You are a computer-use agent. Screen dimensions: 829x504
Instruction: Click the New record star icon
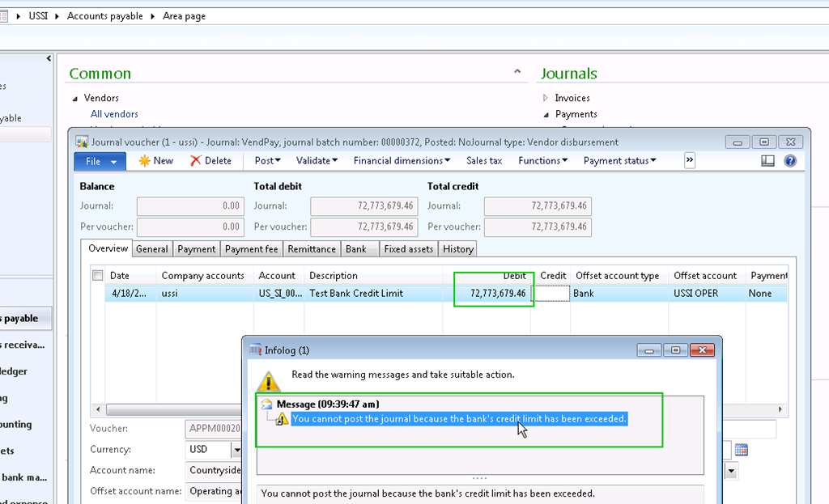[x=145, y=161]
